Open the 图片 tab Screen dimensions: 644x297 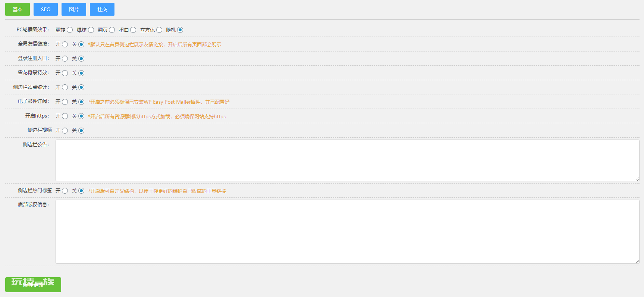[x=74, y=9]
